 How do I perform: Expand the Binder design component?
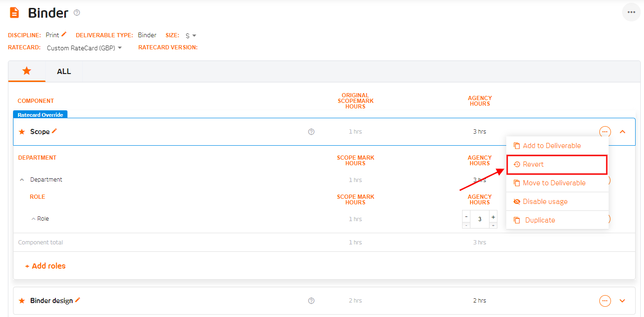pos(623,301)
